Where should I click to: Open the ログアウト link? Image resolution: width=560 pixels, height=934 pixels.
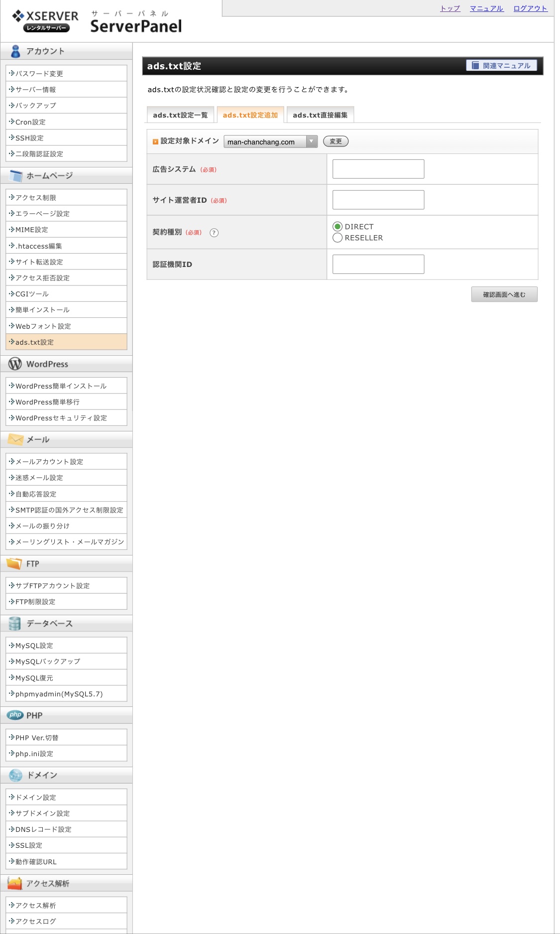[x=530, y=8]
